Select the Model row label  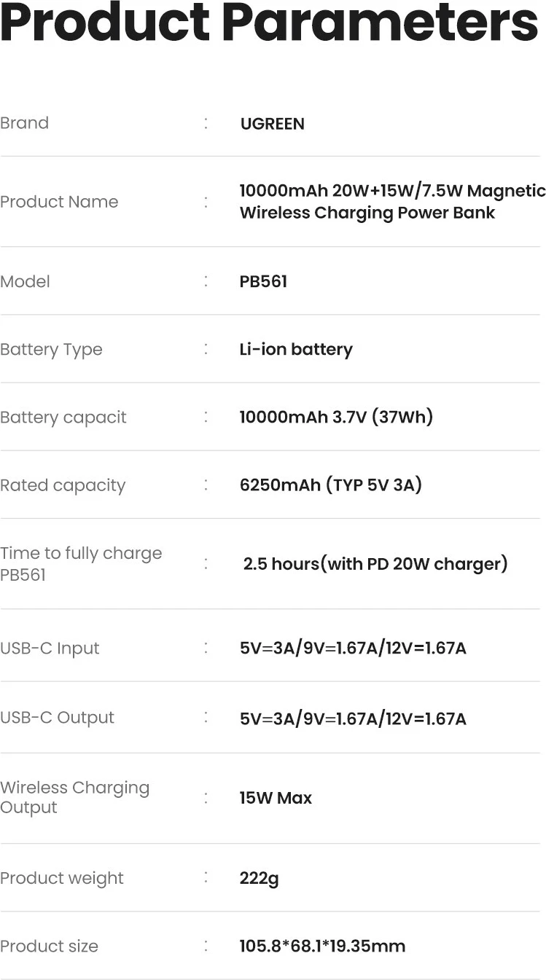[x=26, y=281]
